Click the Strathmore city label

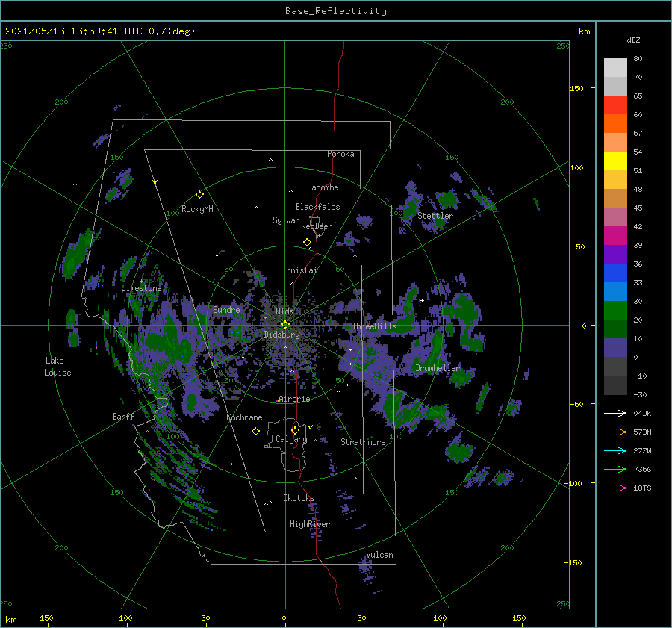[363, 442]
